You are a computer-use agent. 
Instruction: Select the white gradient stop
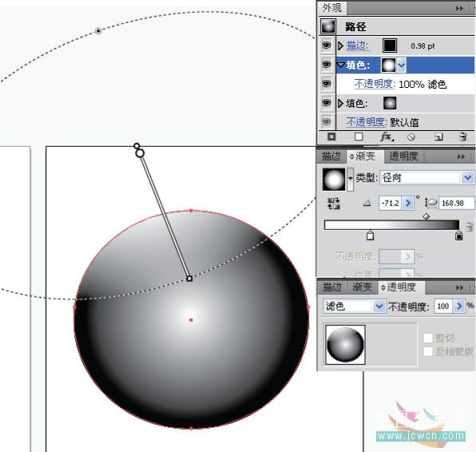[370, 236]
